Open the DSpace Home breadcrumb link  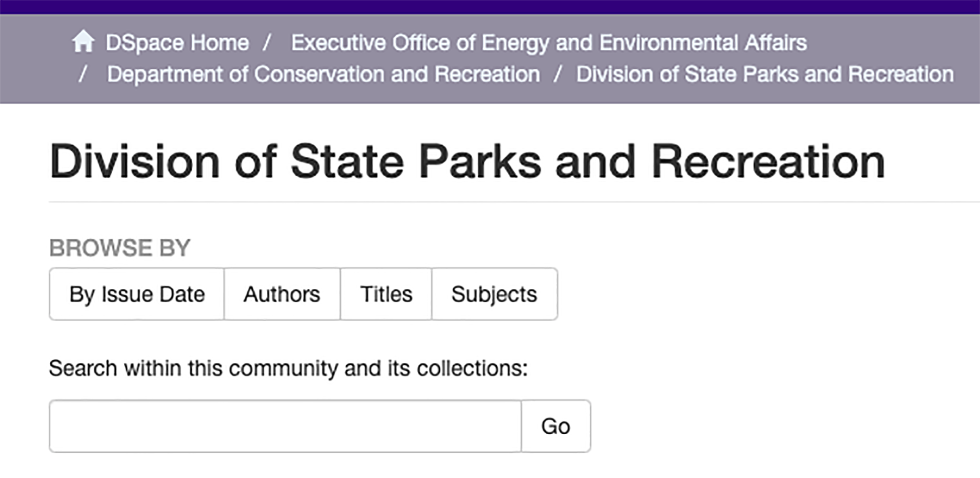click(x=177, y=43)
